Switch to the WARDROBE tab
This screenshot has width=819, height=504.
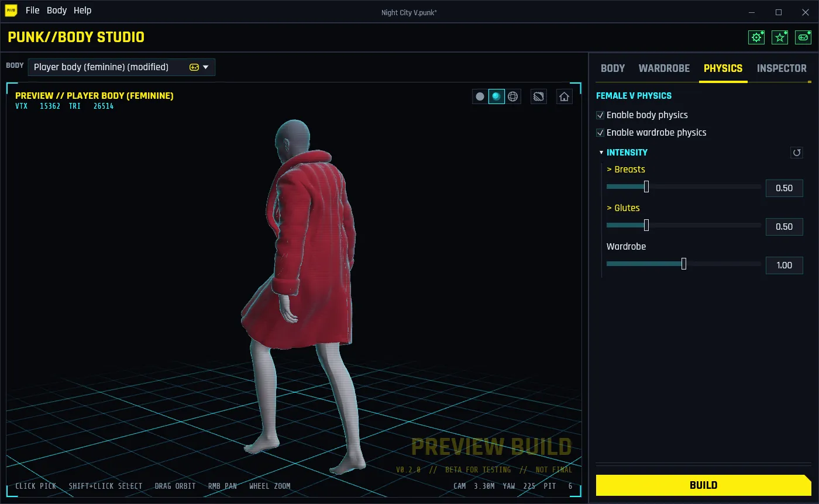pos(664,68)
